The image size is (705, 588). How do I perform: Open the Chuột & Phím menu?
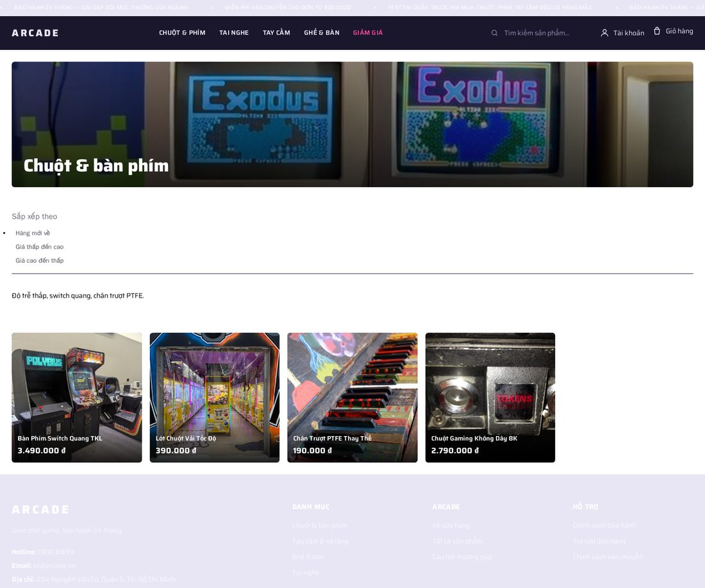tap(182, 33)
